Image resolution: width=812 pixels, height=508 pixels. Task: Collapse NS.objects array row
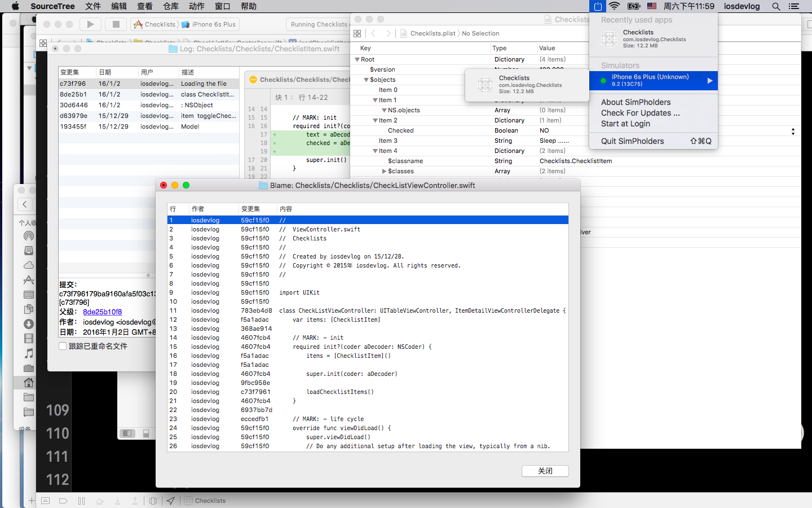click(384, 110)
